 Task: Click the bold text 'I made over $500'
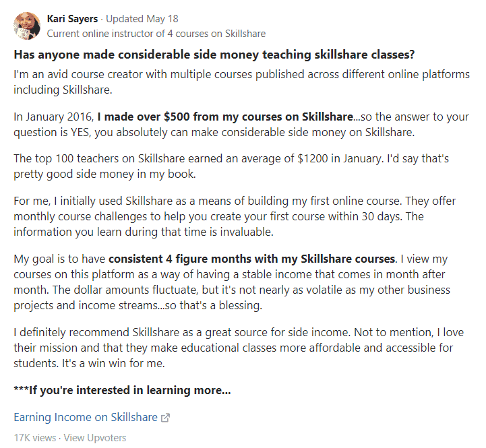point(143,117)
